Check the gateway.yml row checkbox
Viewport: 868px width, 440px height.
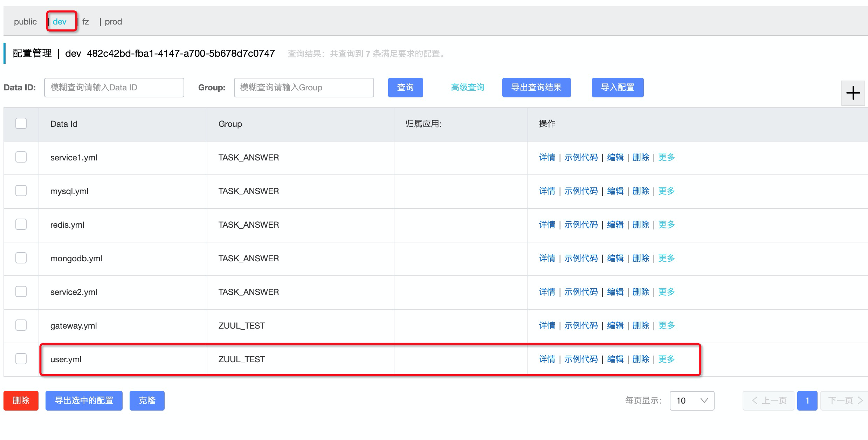(x=21, y=325)
